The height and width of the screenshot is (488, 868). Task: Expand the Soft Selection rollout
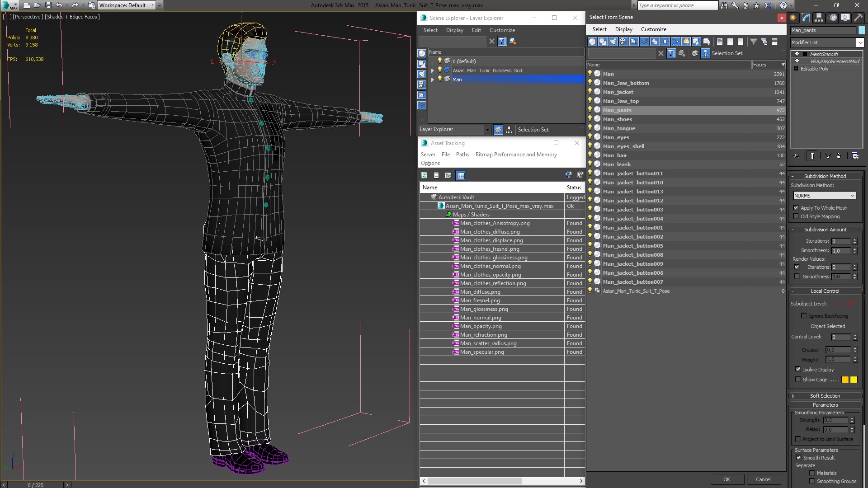[x=825, y=396]
